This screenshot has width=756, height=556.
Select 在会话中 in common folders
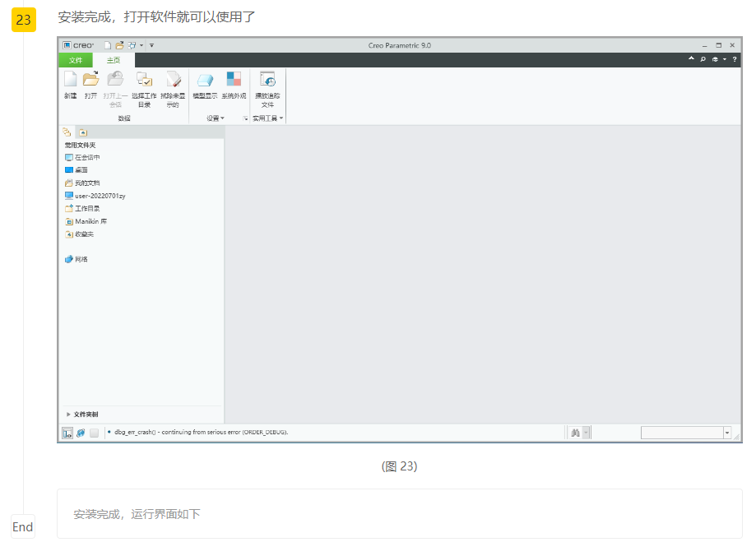pos(82,157)
